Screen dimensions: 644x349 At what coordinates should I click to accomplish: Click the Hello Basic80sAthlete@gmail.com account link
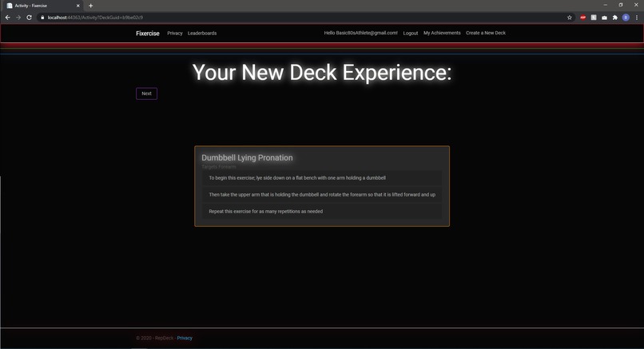point(360,33)
